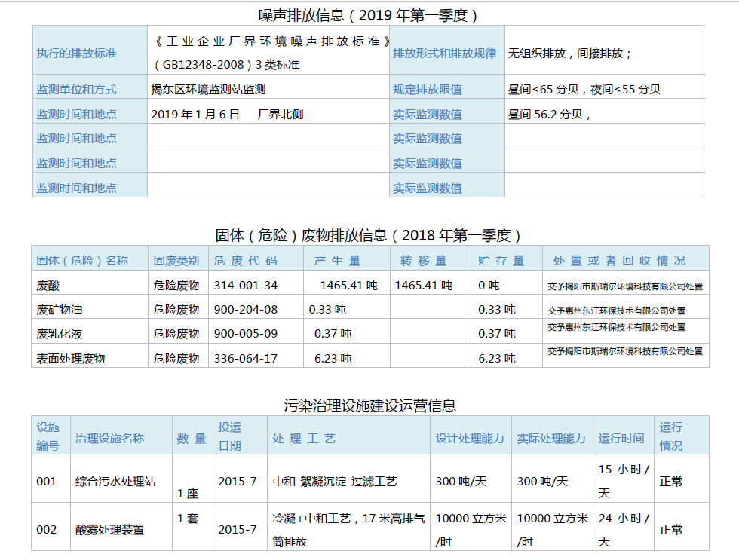Select the waste name 表面处理废物

[x=71, y=359]
